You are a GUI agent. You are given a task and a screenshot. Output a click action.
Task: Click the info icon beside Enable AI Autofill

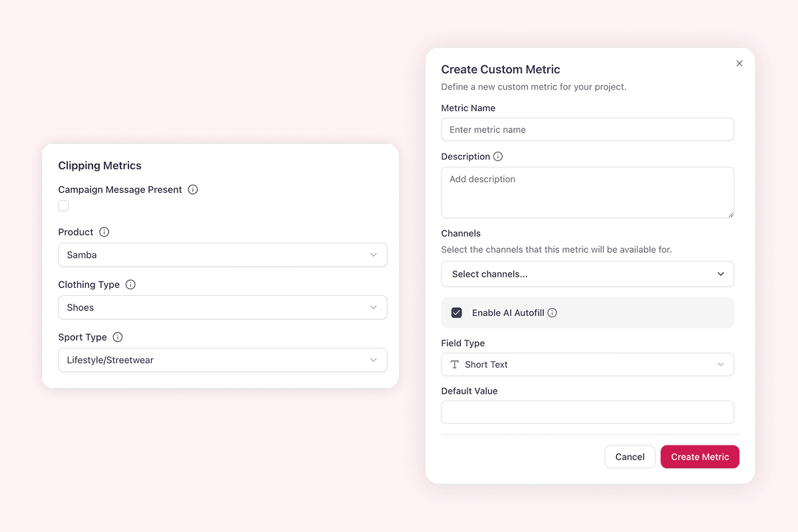pyautogui.click(x=552, y=313)
